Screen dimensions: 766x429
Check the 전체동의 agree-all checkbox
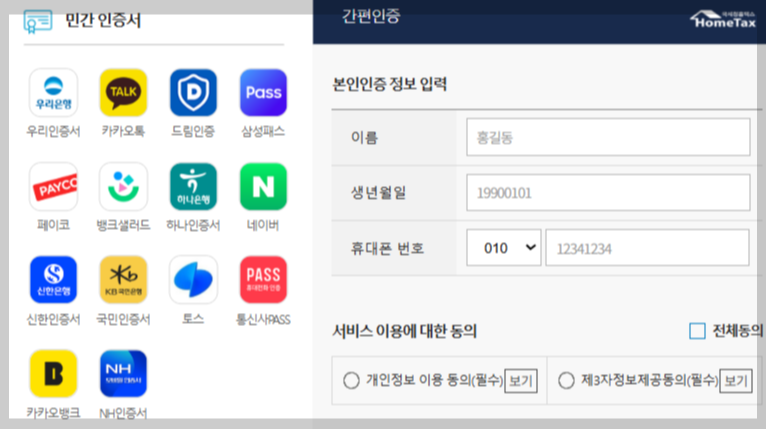click(697, 331)
